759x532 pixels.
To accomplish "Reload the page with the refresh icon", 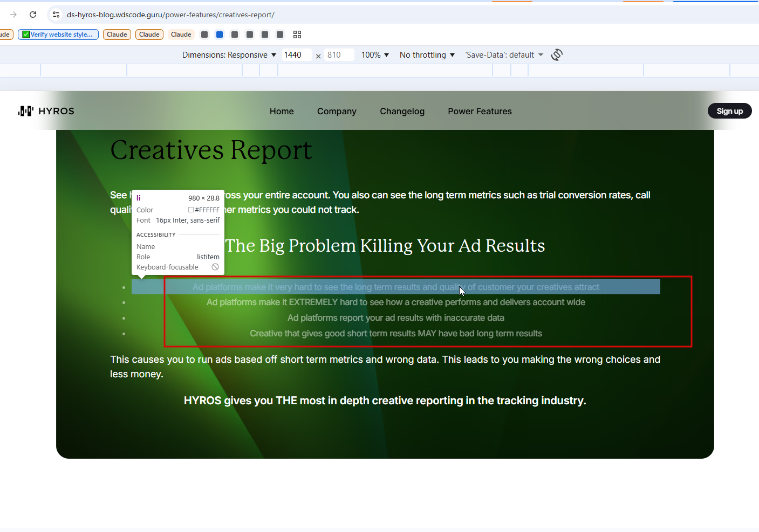I will point(33,15).
